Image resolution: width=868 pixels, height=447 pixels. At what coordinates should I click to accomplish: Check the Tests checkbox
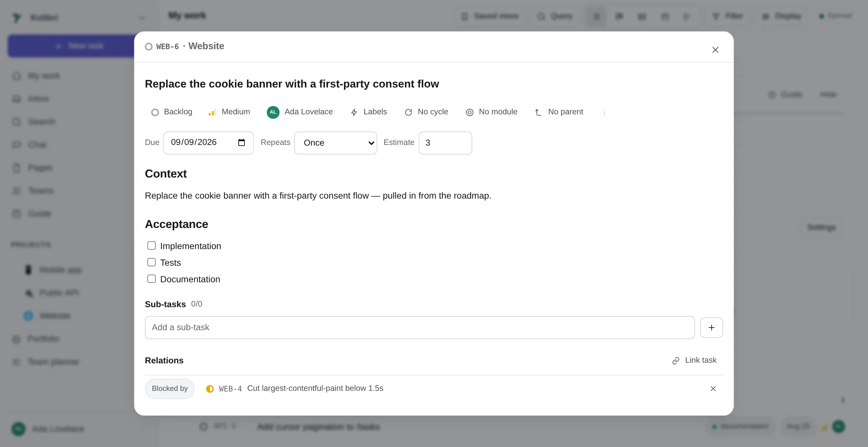(x=152, y=262)
